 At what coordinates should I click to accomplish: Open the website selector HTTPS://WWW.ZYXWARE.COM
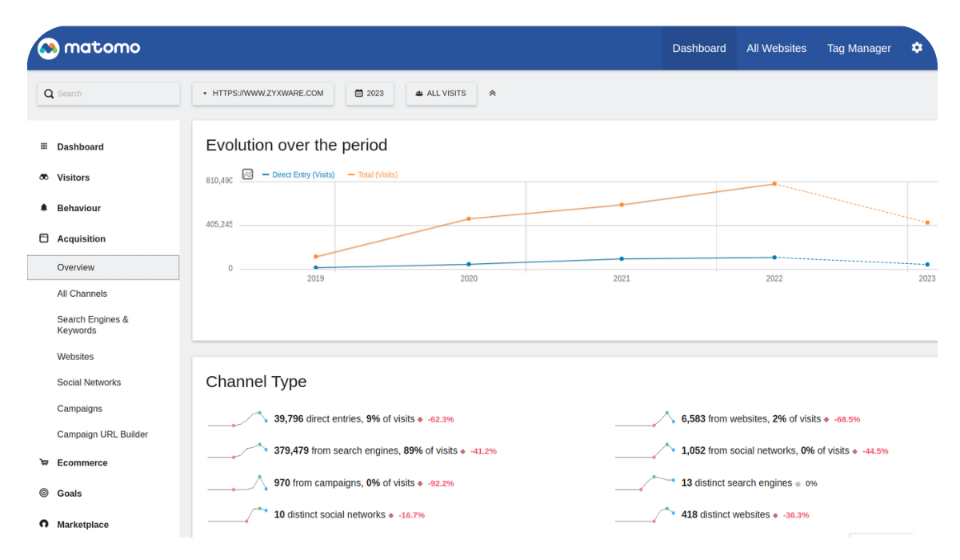pyautogui.click(x=263, y=94)
